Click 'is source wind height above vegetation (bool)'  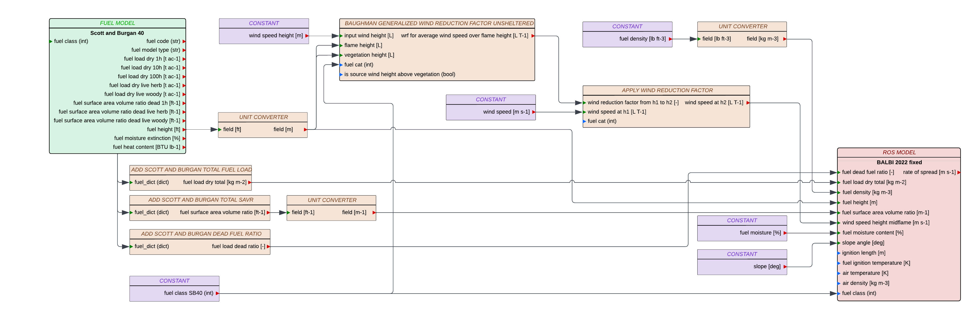pos(400,74)
